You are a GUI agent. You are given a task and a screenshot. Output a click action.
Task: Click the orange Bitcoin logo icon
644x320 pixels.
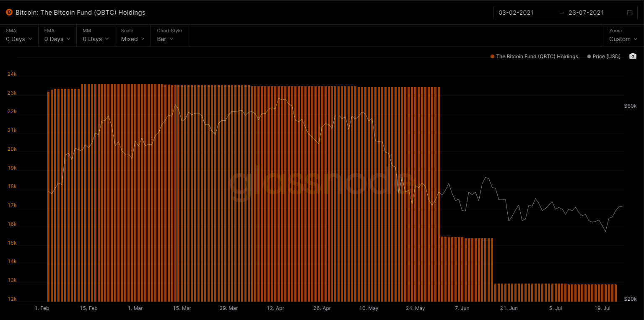(x=9, y=13)
